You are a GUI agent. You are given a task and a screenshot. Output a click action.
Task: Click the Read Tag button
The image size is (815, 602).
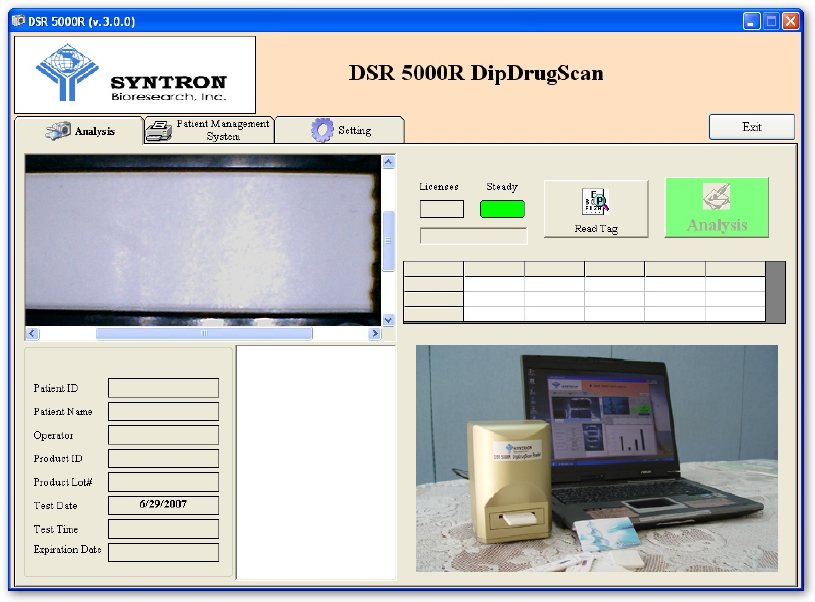coord(596,209)
